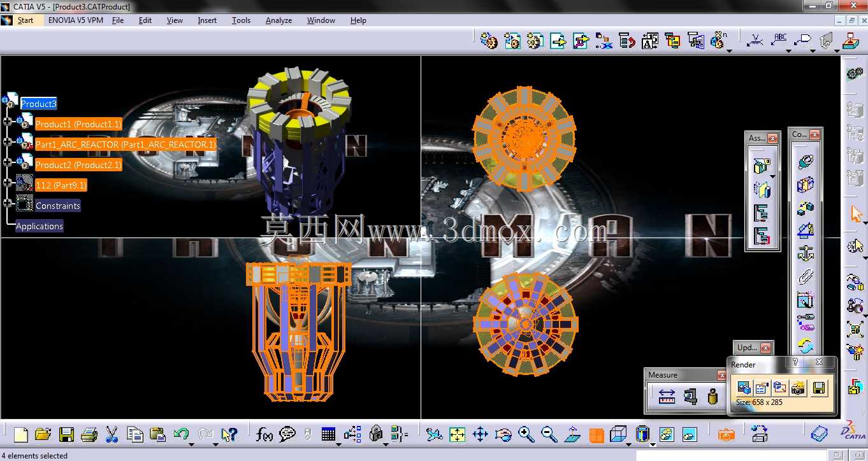Click the orange Multi-View layout icon
This screenshot has height=461, width=868.
coord(596,435)
